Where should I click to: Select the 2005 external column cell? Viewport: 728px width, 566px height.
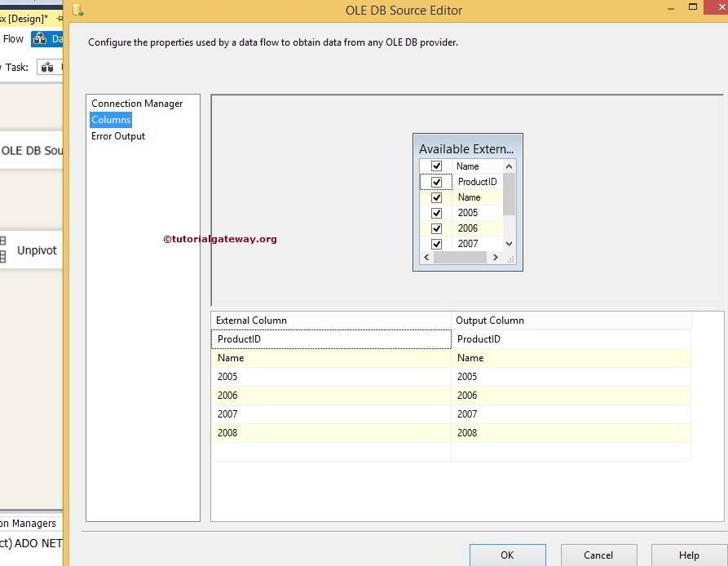(331, 377)
